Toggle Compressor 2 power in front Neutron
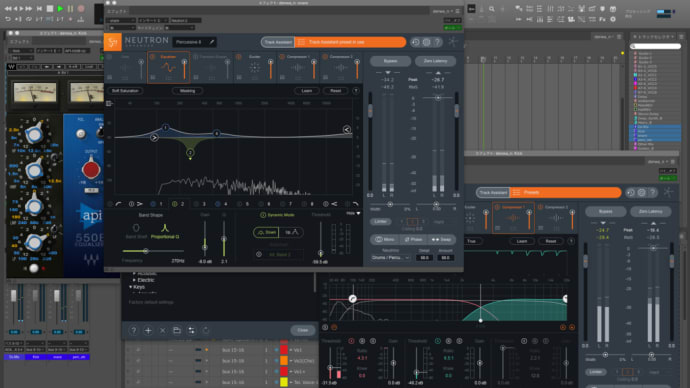690x388 pixels. (x=325, y=57)
